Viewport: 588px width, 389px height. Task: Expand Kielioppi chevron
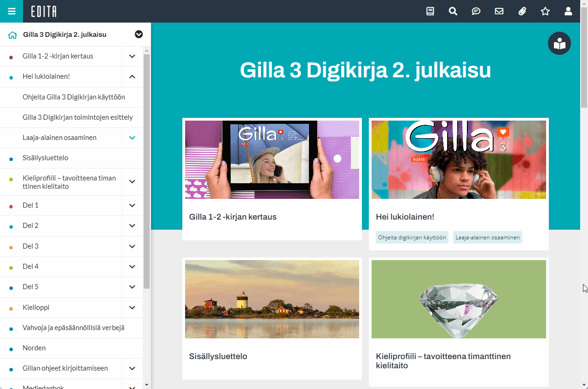click(x=132, y=308)
